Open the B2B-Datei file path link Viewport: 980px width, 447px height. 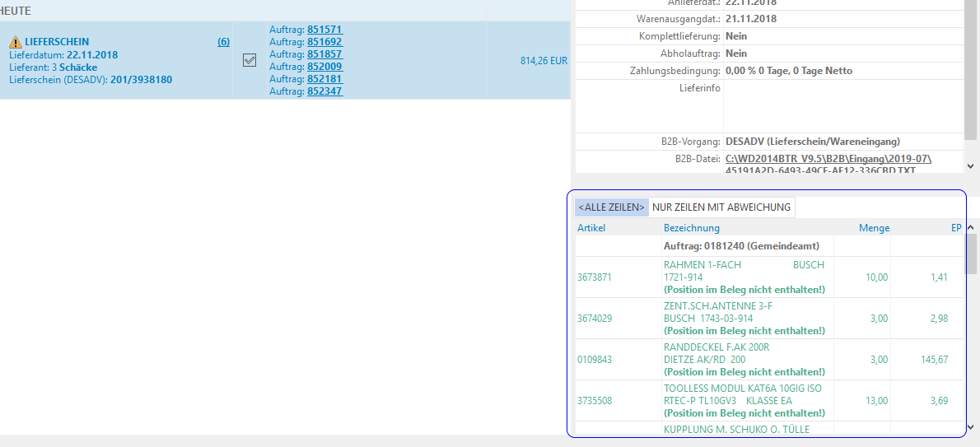click(828, 164)
